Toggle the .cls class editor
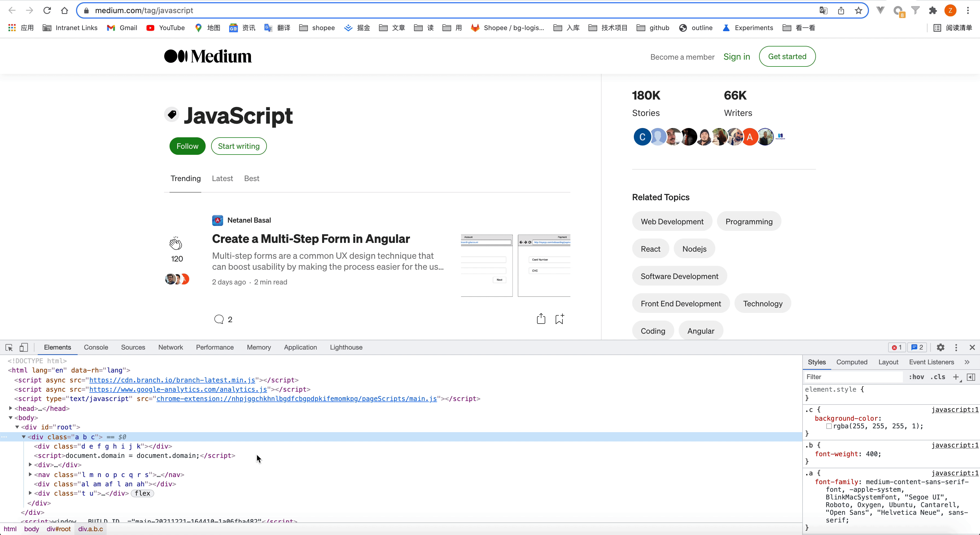 938,377
